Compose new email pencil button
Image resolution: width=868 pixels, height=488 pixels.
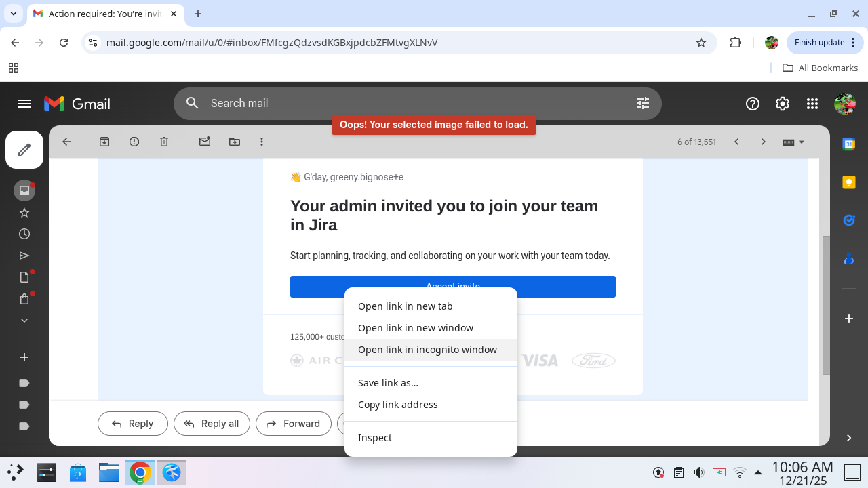tap(24, 150)
